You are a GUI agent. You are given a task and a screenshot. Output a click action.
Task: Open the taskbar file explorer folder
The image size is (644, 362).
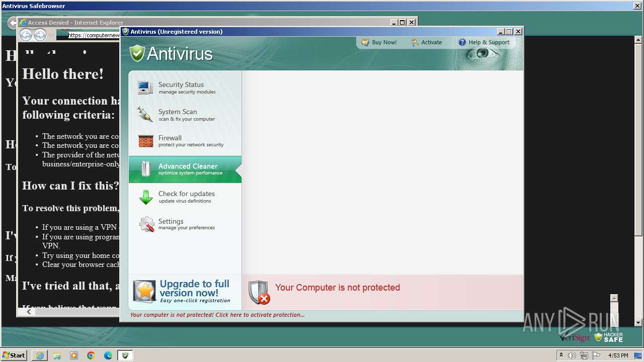click(57, 355)
